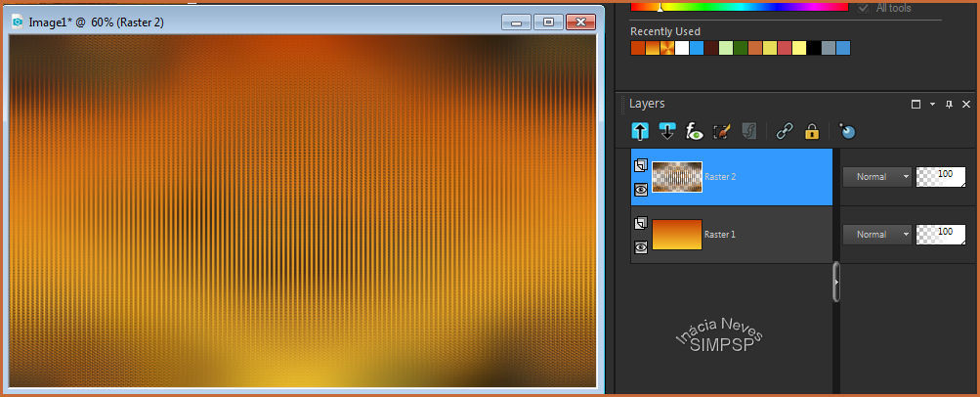Hide the Raster 2 layer
The height and width of the screenshot is (397, 980).
641,190
